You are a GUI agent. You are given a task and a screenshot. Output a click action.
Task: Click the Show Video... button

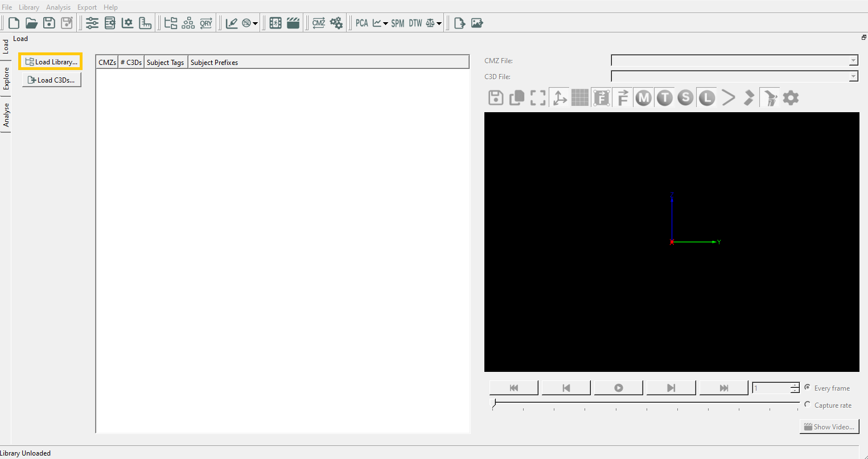[829, 427]
